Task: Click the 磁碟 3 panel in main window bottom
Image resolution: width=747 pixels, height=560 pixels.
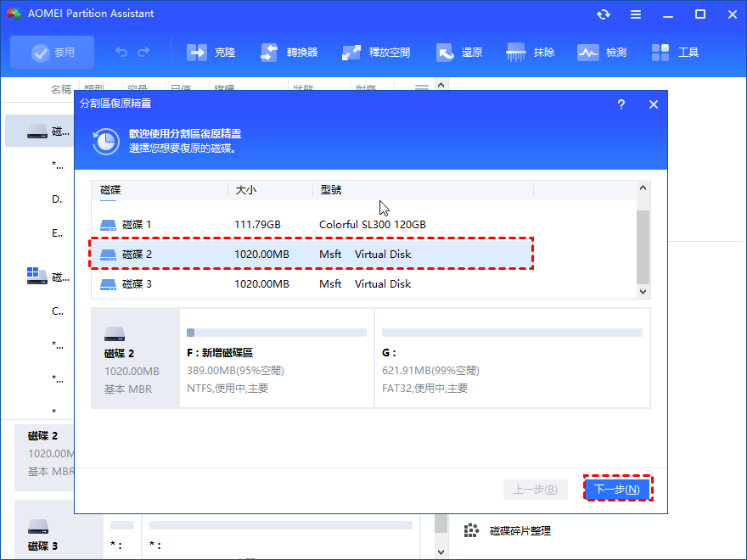Action: pyautogui.click(x=59, y=529)
